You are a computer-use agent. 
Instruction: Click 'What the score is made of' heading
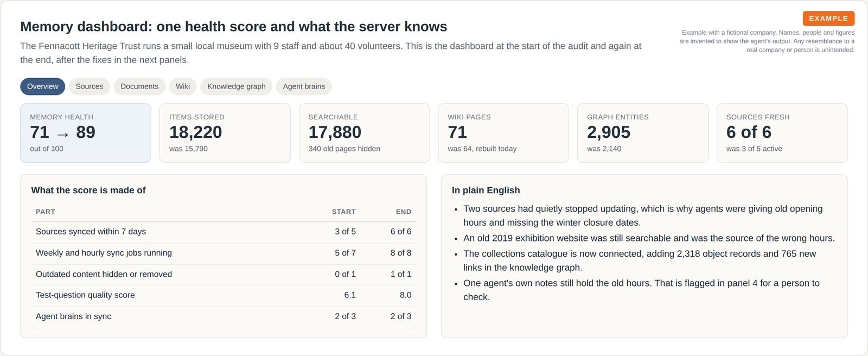pyautogui.click(x=88, y=190)
